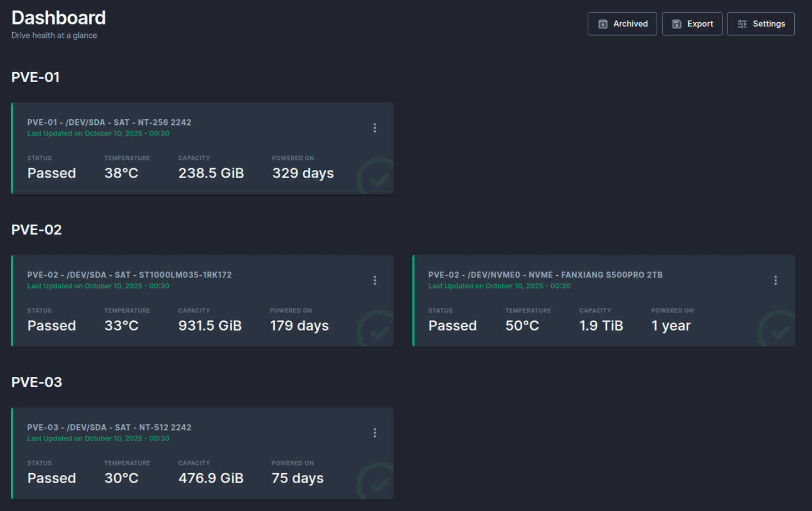
Task: Open the three-dot menu on NT-256 drive card
Action: tap(375, 128)
